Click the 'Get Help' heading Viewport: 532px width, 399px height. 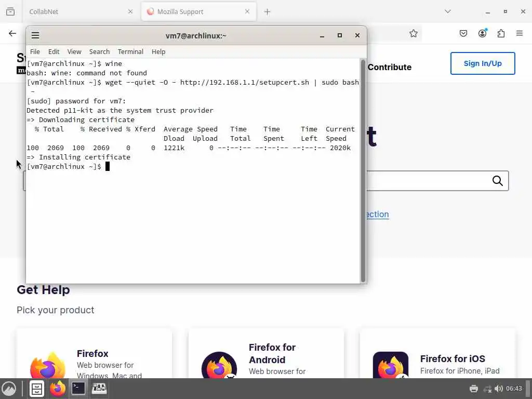[44, 290]
